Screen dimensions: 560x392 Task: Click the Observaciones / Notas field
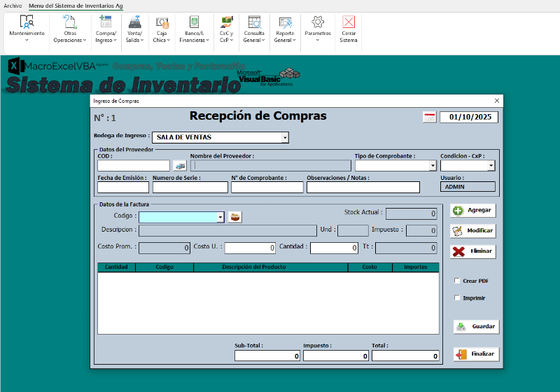point(363,188)
